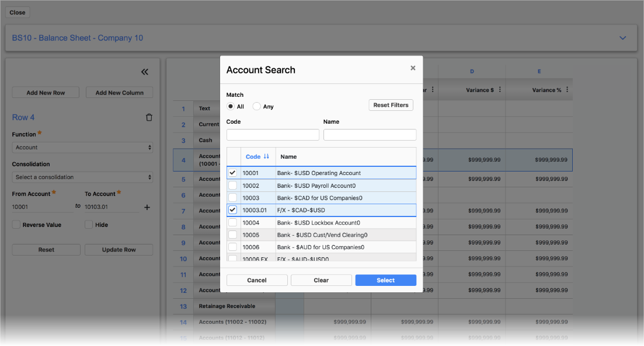The image size is (644, 346).
Task: Confirm accounts with the Select button
Action: [385, 279]
